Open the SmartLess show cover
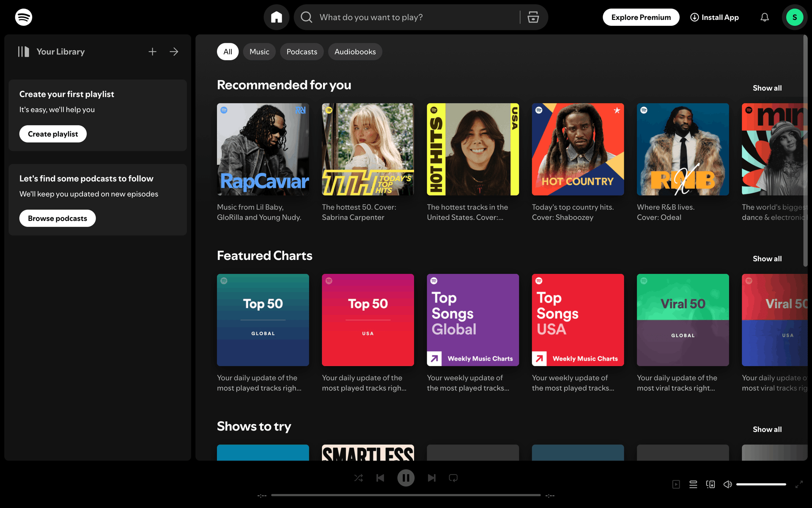Viewport: 812px width, 508px height. (368, 453)
